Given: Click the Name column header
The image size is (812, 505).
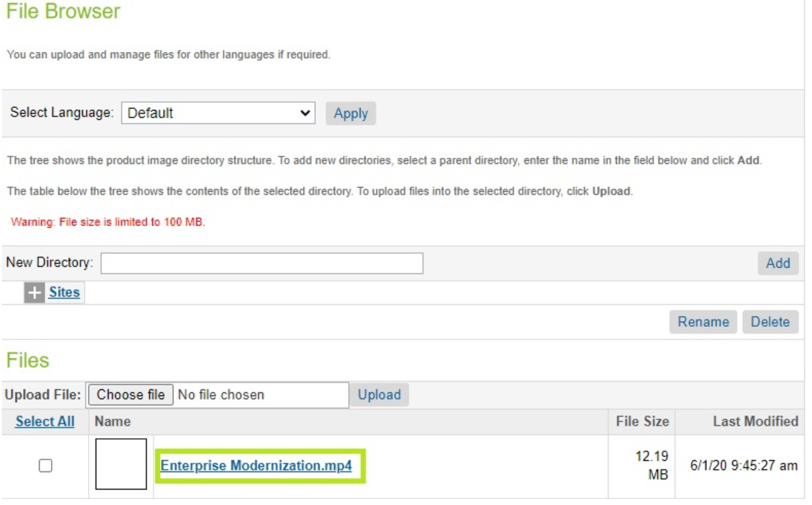Looking at the screenshot, I should click(x=113, y=422).
